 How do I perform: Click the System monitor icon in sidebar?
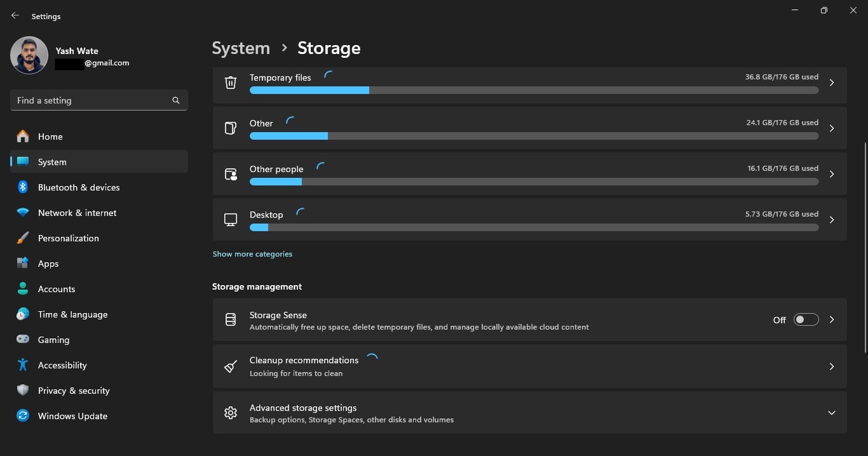(23, 161)
